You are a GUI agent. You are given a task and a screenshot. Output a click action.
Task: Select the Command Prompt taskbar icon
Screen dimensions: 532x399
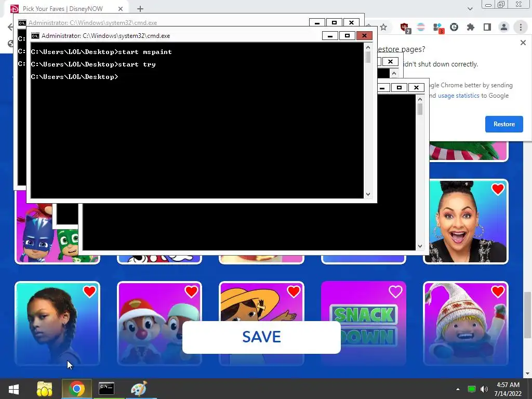click(106, 389)
